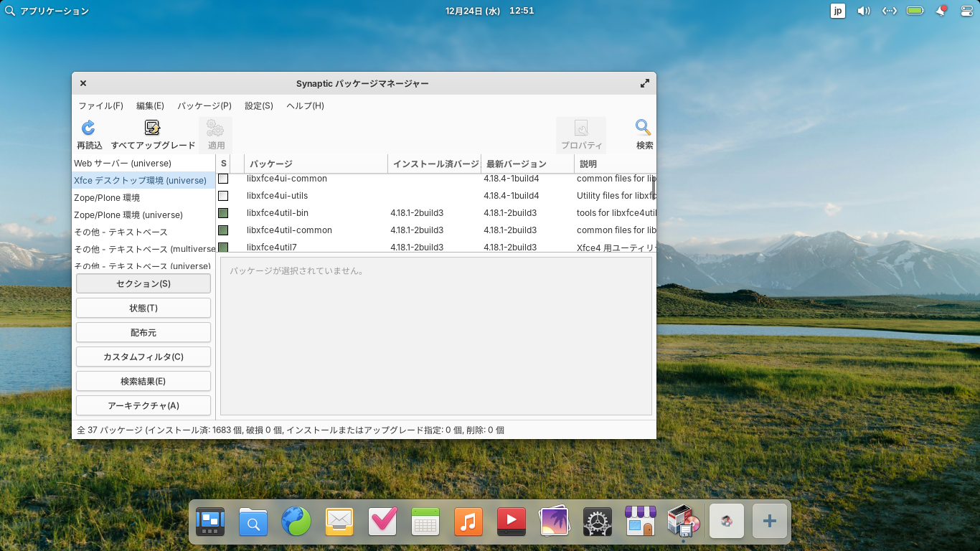Screen dimensions: 980x551
Task: Select the Zope/Plone 環境 (universe) section
Action: [128, 215]
